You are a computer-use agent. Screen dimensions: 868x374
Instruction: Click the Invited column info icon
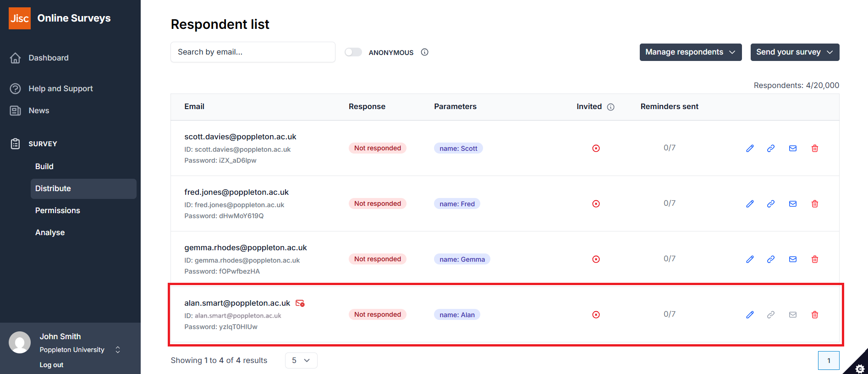(610, 107)
